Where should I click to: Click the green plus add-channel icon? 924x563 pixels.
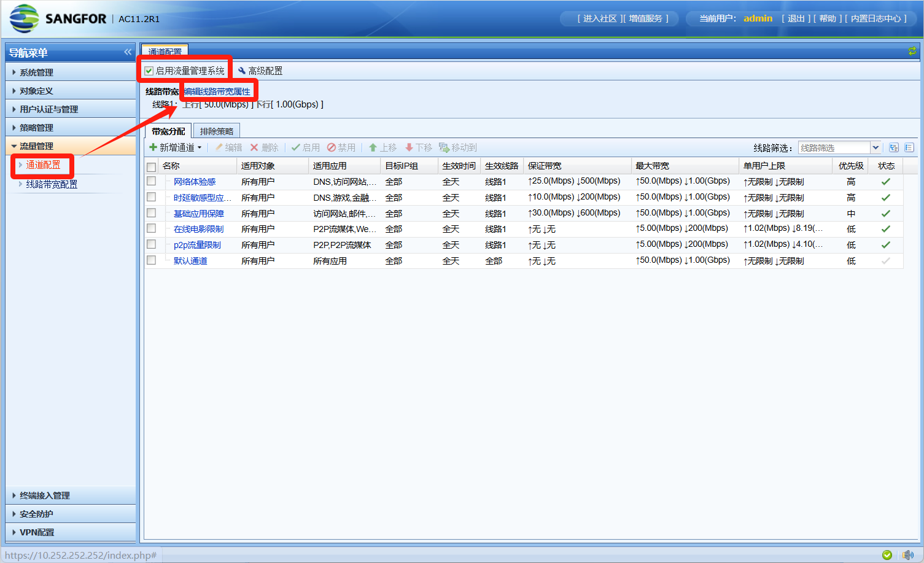153,147
